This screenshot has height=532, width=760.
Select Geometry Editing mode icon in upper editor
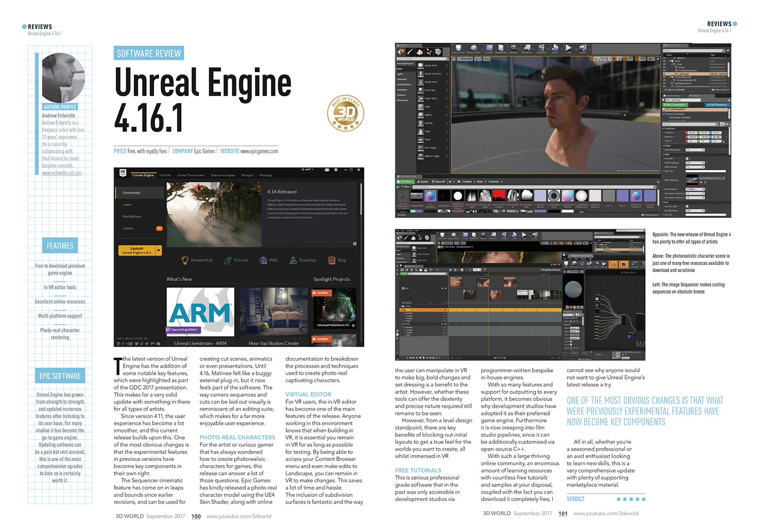[x=438, y=52]
